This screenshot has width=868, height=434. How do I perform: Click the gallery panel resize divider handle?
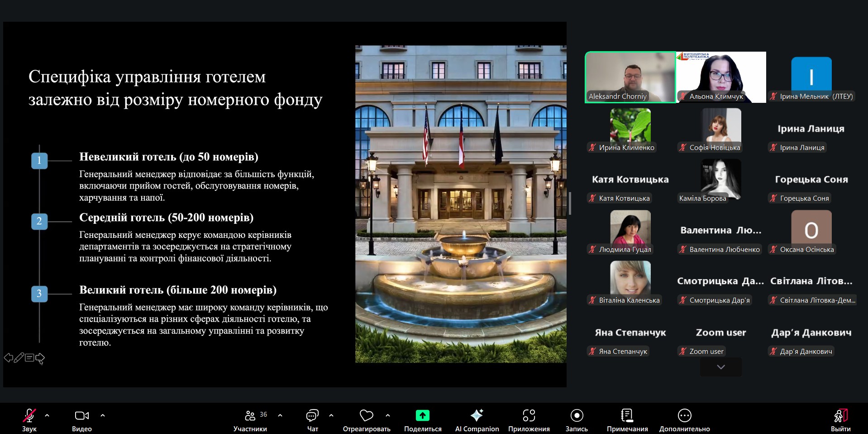click(x=570, y=203)
